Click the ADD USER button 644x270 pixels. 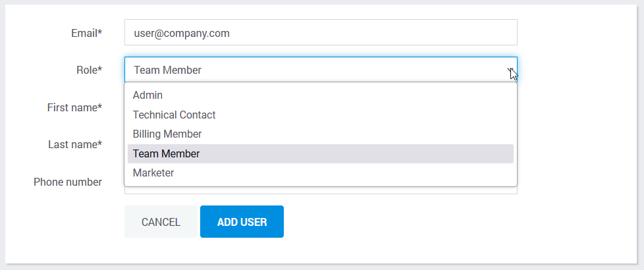pos(242,222)
